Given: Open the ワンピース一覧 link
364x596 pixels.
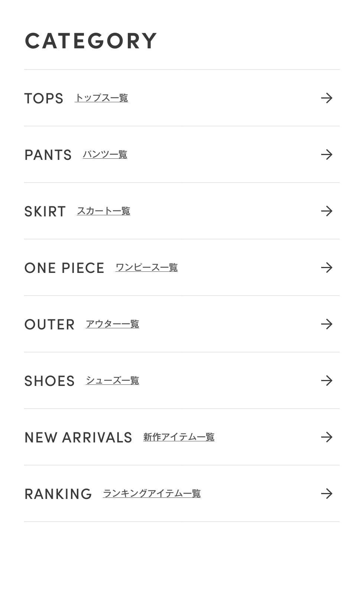Looking at the screenshot, I should 146,268.
